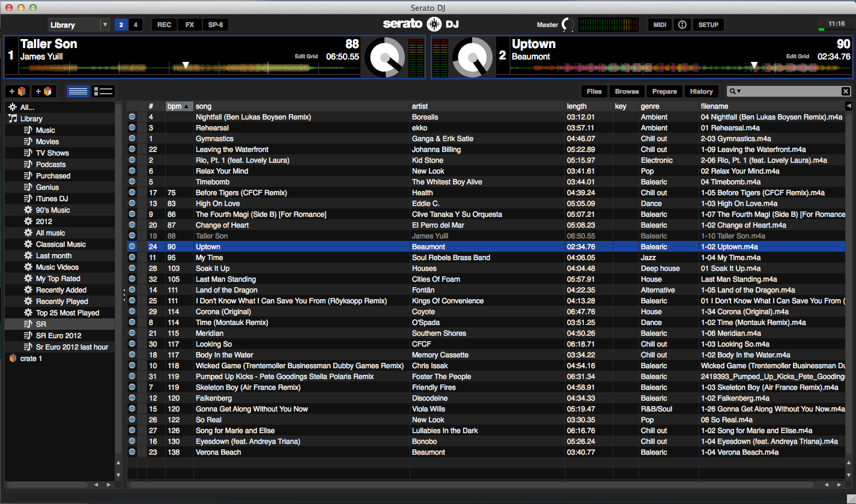Select the track 'Pumped Up Kicks' remix
Screen dimensions: 856x504
tap(486, 377)
